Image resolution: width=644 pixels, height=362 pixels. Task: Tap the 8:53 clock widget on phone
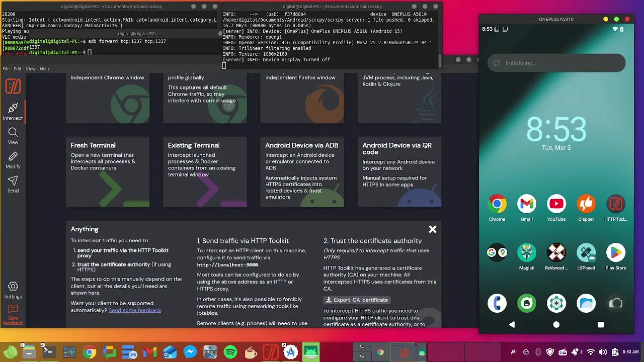click(556, 129)
